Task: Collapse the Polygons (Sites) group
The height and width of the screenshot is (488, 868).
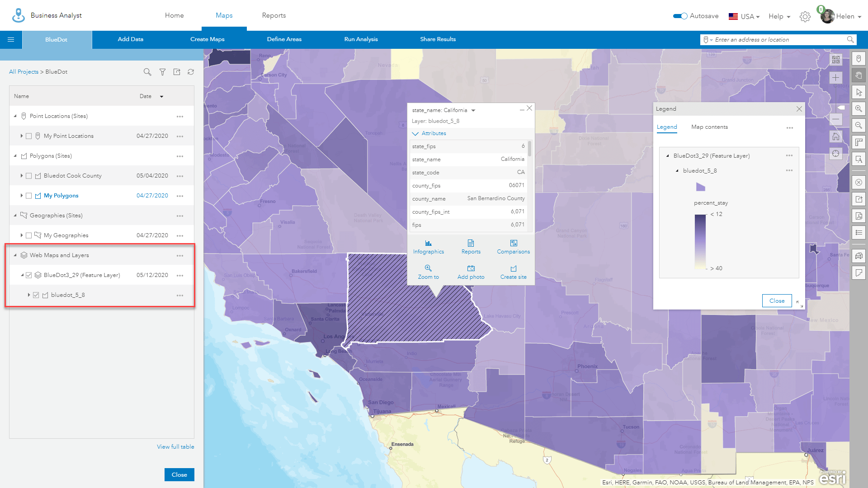Action: point(15,156)
